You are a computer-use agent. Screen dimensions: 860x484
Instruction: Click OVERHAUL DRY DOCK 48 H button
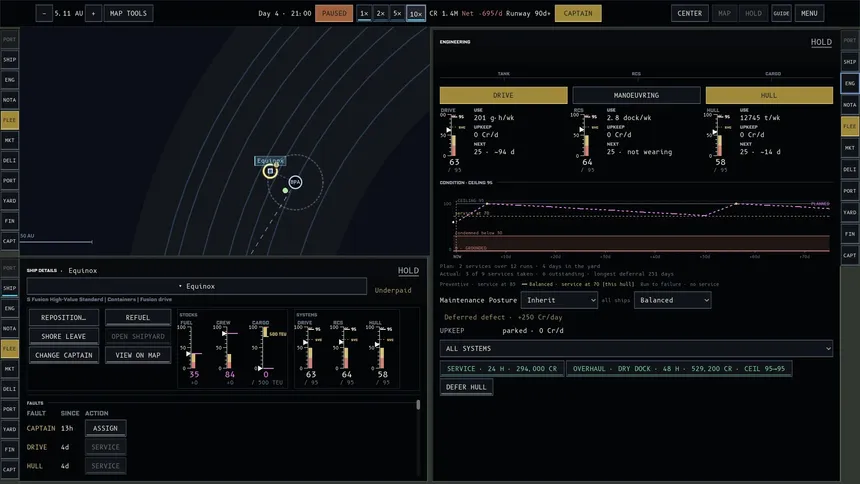click(679, 369)
